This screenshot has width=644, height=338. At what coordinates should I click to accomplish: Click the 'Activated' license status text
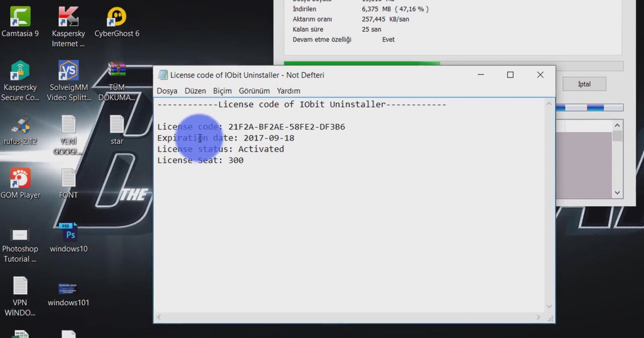tap(261, 149)
